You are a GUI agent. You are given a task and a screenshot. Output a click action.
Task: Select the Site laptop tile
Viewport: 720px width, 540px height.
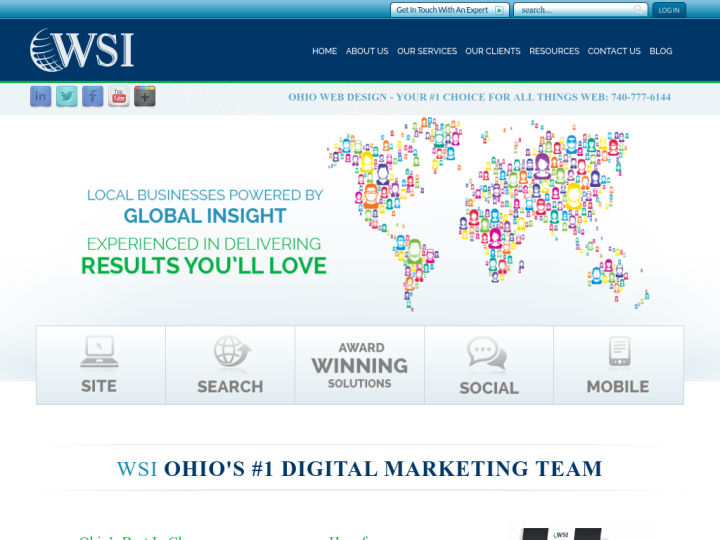(100, 365)
